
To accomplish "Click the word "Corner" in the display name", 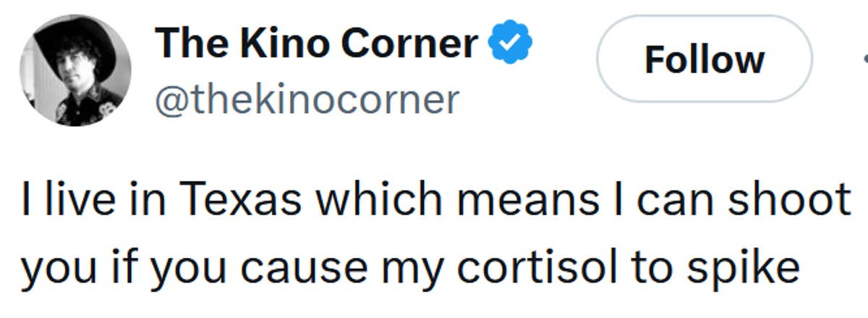I will pyautogui.click(x=410, y=43).
